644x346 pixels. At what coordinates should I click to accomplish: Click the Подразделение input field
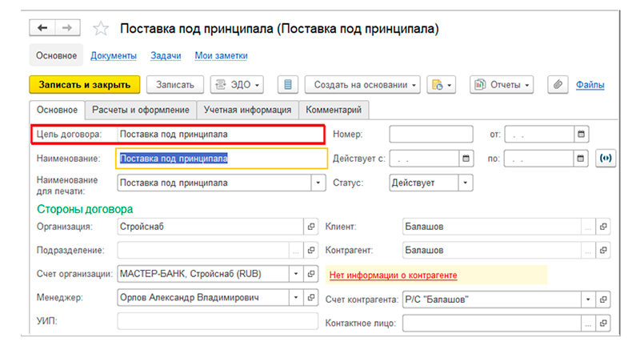pyautogui.click(x=203, y=250)
